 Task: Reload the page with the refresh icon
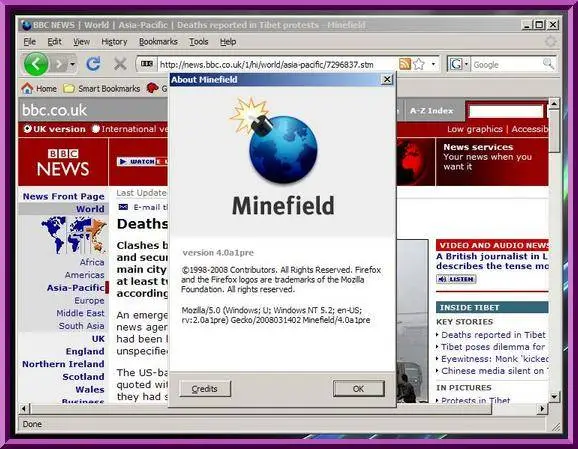pos(93,64)
